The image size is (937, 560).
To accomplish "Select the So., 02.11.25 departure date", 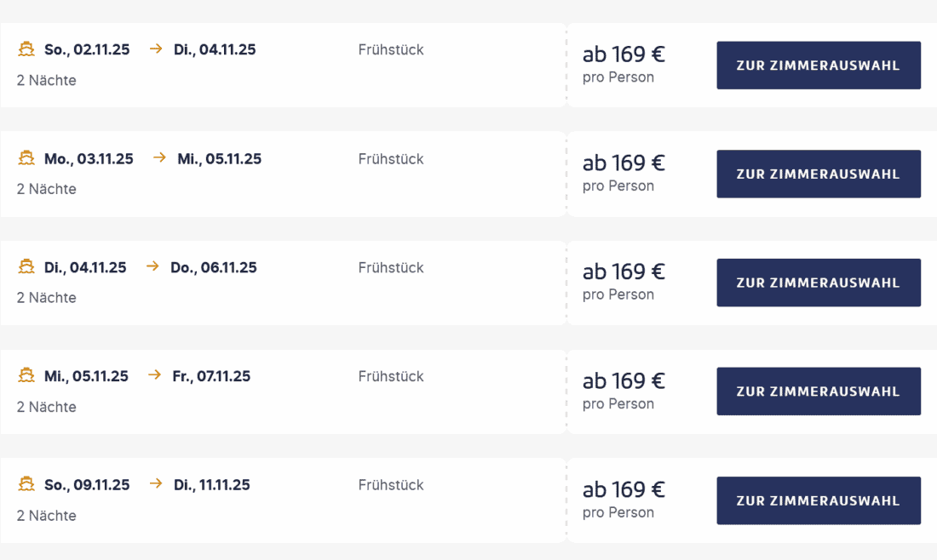I will (x=87, y=49).
